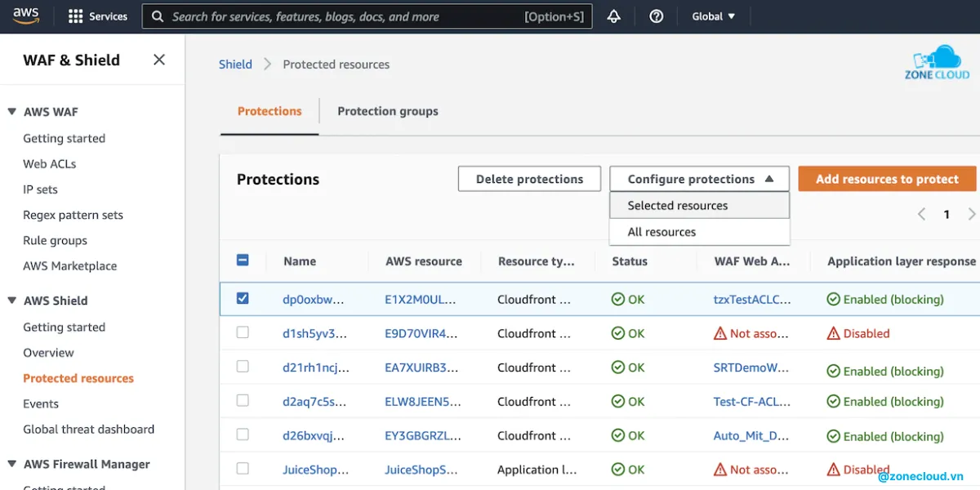The height and width of the screenshot is (490, 980).
Task: Collapse the AWS Shield section
Action: [x=12, y=301]
